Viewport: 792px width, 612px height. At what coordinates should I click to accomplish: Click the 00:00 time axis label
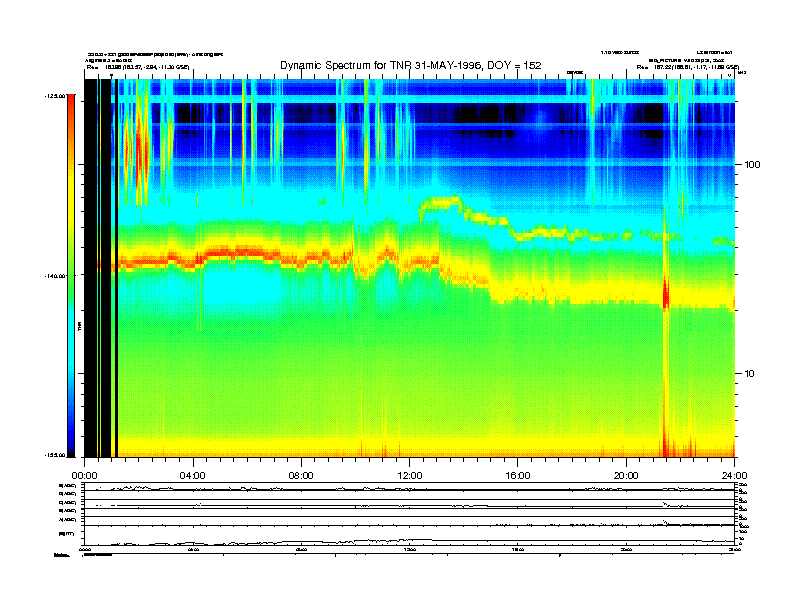click(84, 476)
